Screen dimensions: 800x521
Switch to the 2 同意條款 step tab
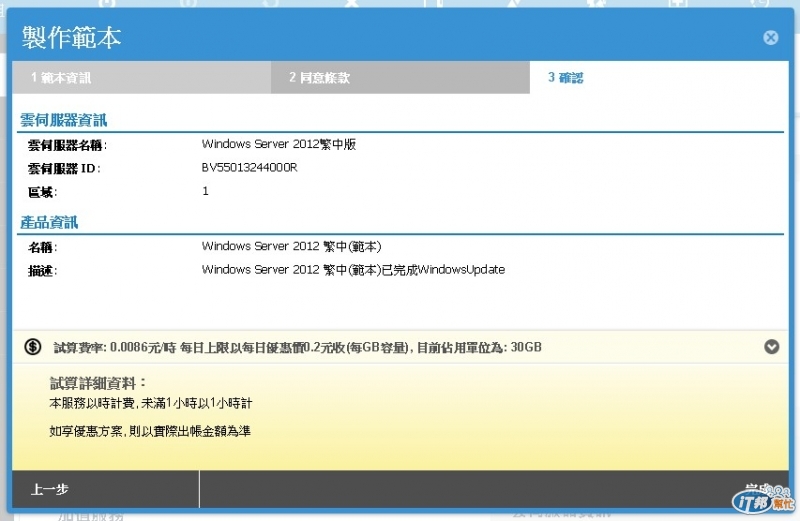coord(400,78)
